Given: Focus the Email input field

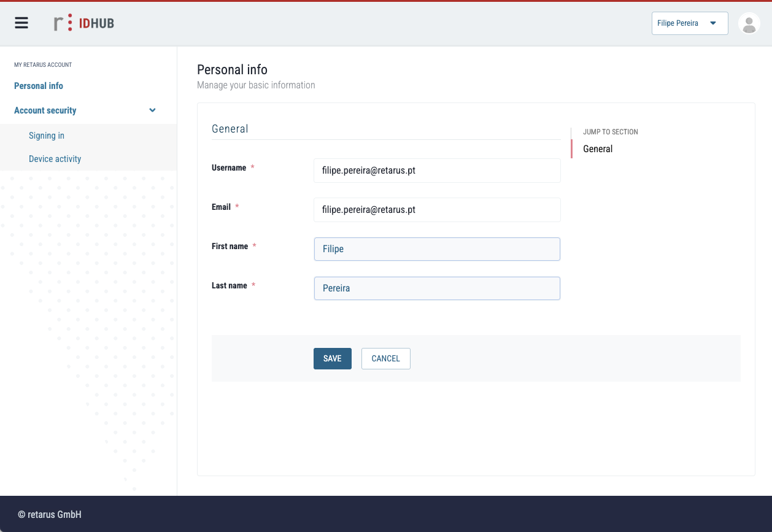Looking at the screenshot, I should [x=436, y=210].
